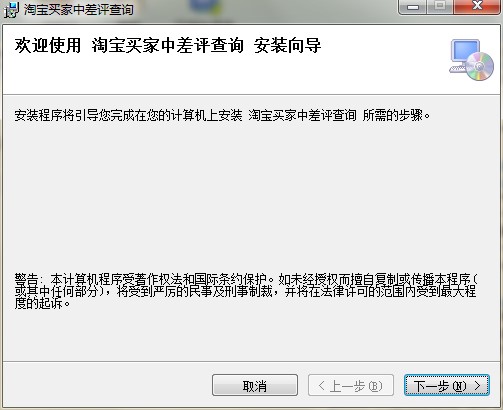Screen dimensions: 503x410
Task: Go back using 上一步(B) button
Action: [x=351, y=385]
